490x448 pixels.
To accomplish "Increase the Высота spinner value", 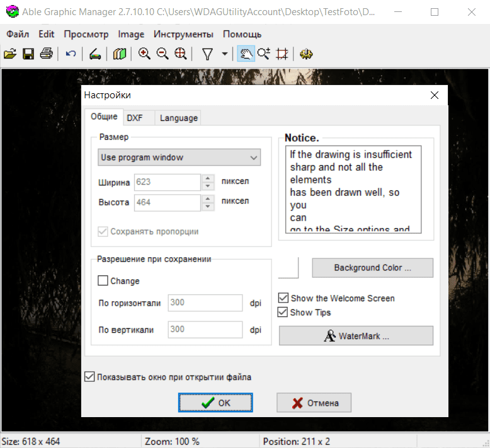I will [208, 199].
